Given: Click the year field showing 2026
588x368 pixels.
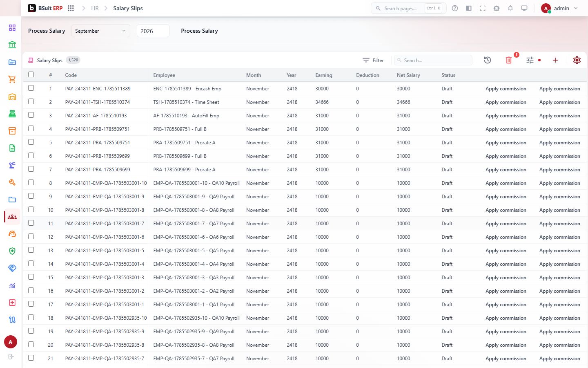Looking at the screenshot, I should [153, 31].
